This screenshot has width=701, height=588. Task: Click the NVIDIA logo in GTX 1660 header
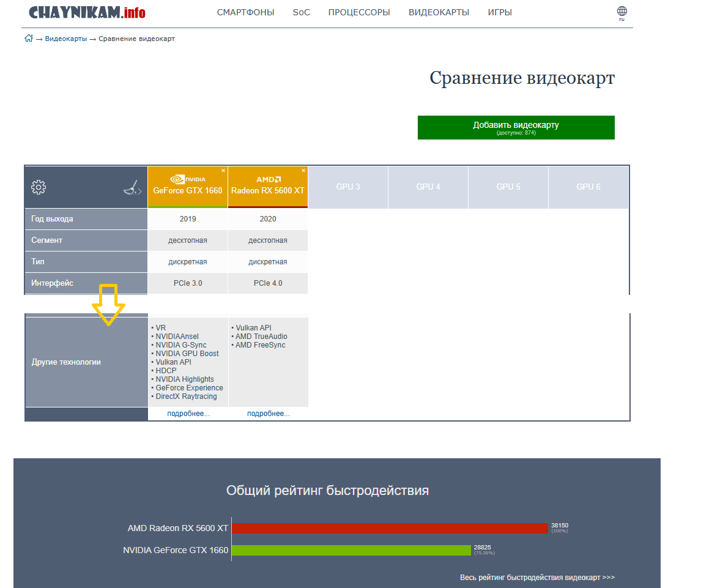point(188,179)
